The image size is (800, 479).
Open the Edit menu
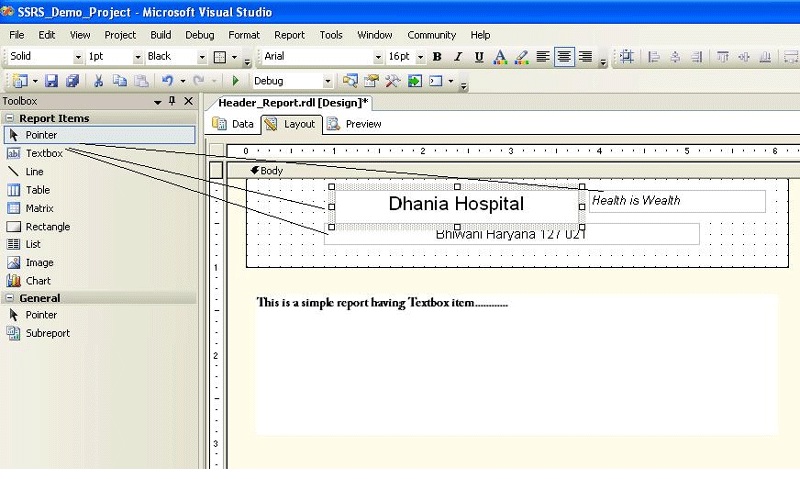(46, 35)
